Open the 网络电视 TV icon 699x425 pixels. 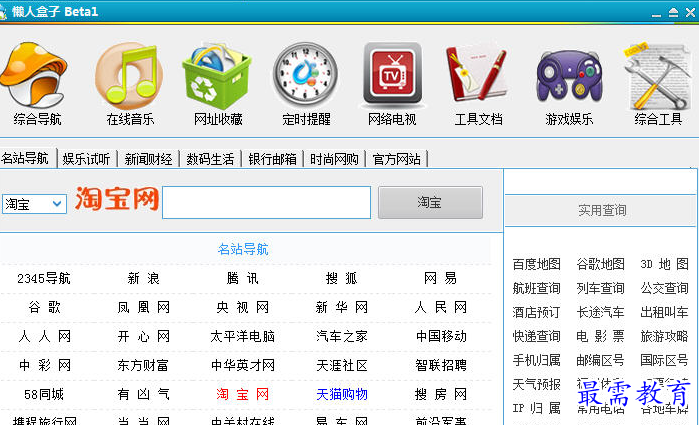(392, 75)
